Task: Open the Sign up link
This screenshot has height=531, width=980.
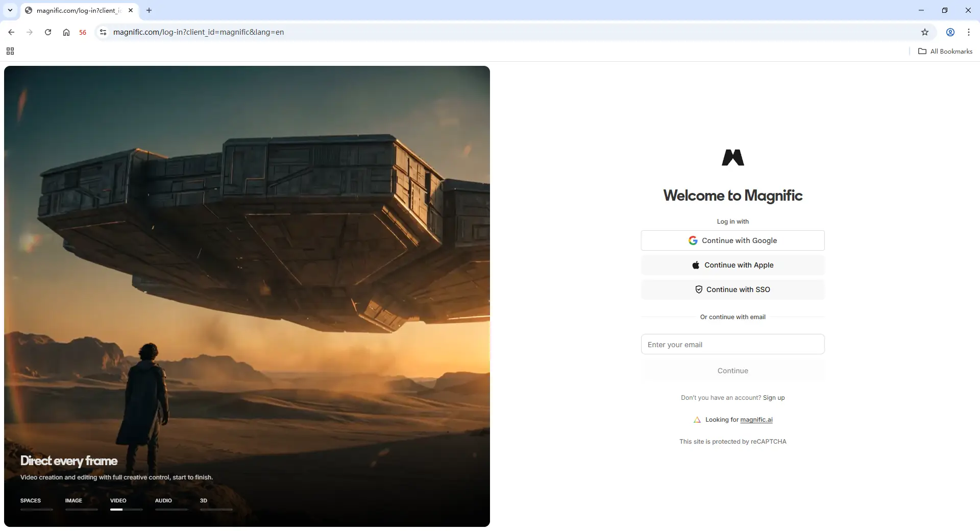Action: click(x=774, y=398)
